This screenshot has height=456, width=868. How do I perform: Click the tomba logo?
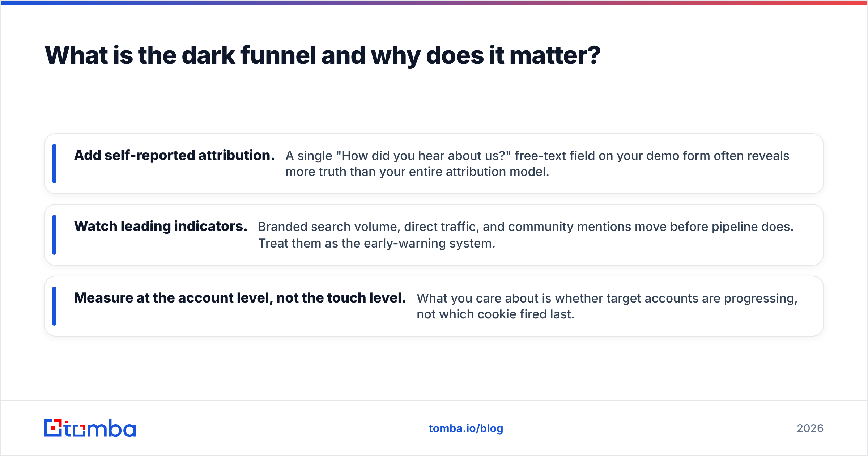pos(90,428)
